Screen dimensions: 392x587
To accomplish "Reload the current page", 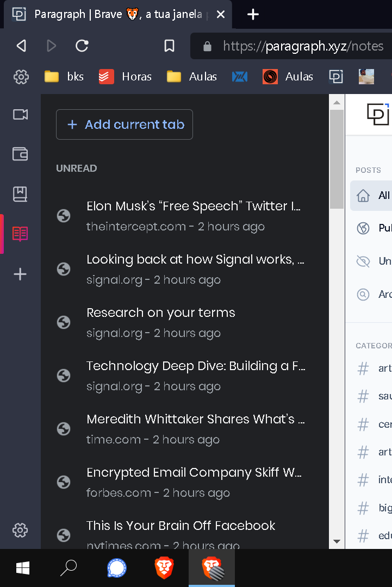I will tap(82, 46).
